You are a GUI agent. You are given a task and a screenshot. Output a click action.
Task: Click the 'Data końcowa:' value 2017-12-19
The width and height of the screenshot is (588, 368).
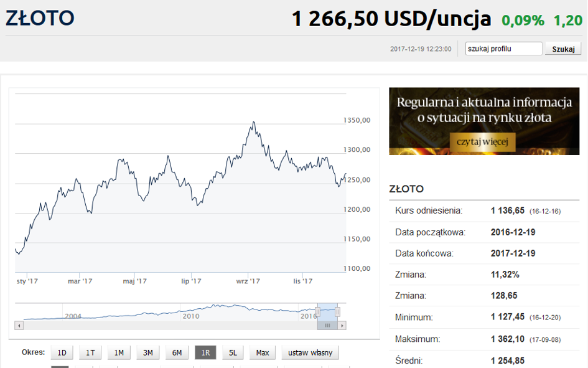[513, 253]
